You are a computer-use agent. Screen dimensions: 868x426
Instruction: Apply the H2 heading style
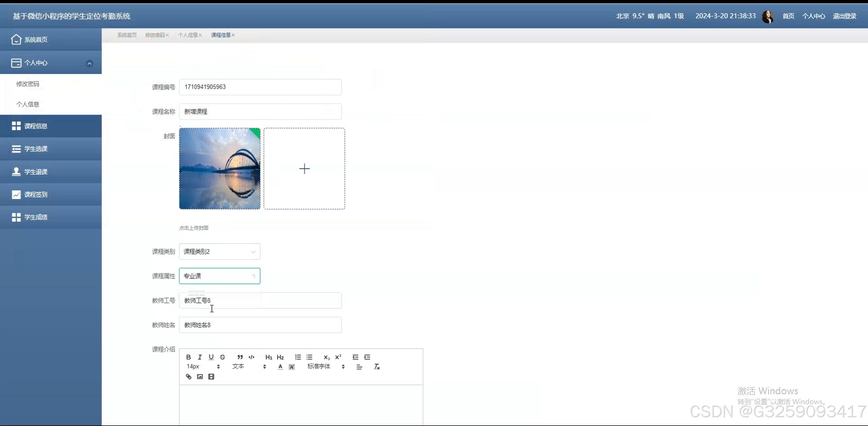(x=280, y=357)
